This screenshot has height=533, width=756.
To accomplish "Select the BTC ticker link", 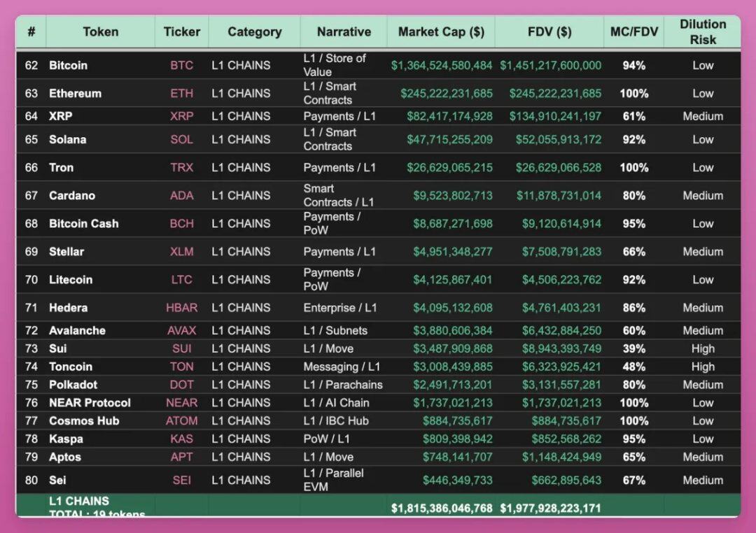I will [181, 65].
